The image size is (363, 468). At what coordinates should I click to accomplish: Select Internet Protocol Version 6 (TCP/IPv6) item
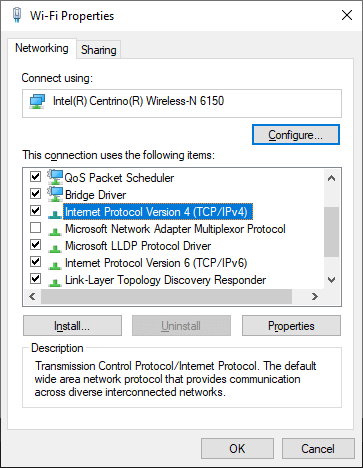(x=156, y=263)
